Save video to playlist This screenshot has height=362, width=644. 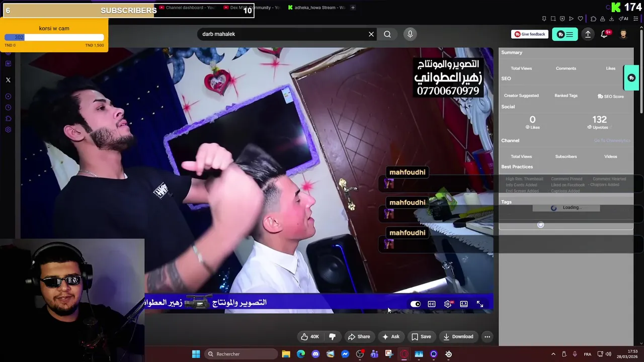(422, 337)
